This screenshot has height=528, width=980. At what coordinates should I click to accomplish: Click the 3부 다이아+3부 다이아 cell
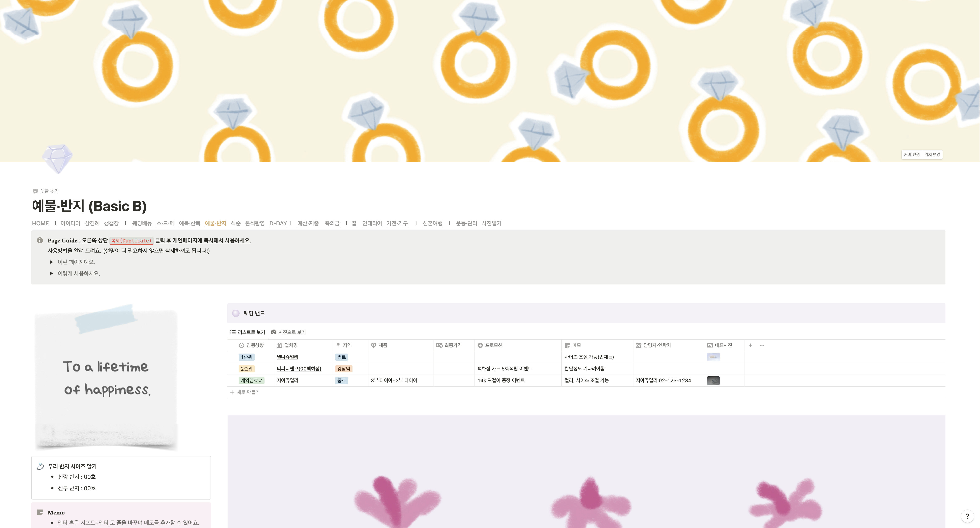pyautogui.click(x=401, y=380)
